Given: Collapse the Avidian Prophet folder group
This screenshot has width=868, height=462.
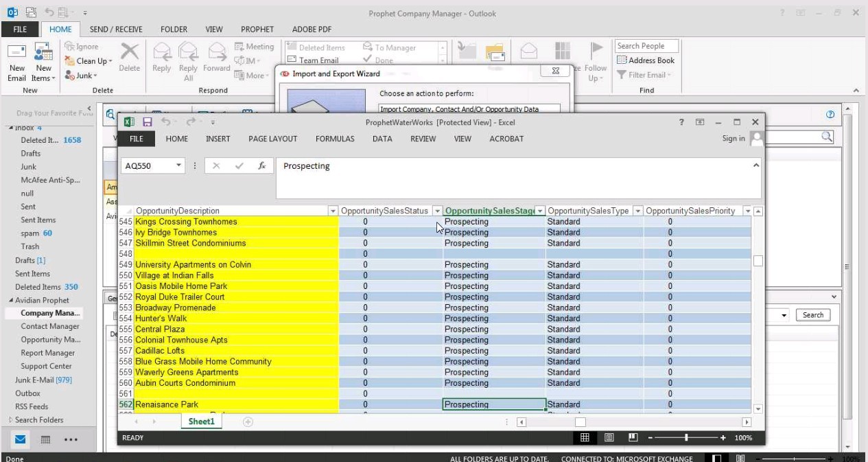Looking at the screenshot, I should tap(11, 300).
